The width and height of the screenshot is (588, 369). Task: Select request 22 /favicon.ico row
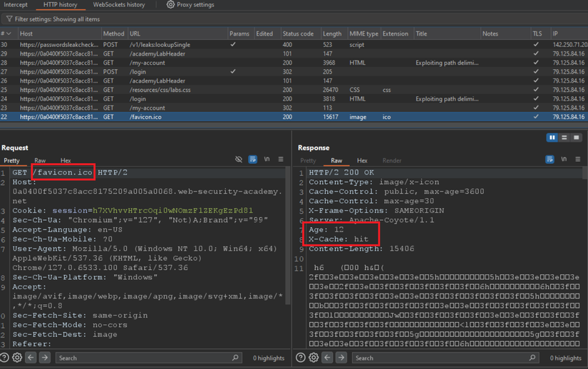[294, 117]
